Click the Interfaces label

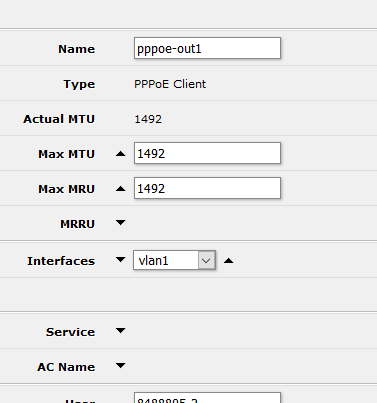tap(61, 261)
